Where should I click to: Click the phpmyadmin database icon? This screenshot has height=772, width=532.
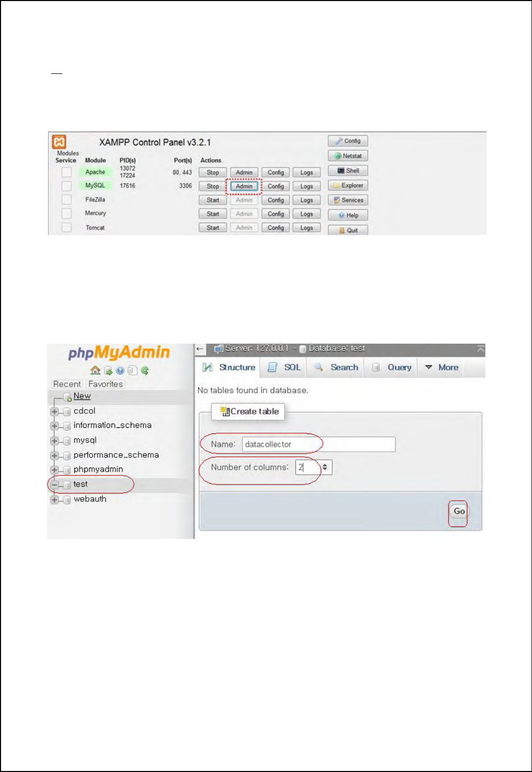67,470
